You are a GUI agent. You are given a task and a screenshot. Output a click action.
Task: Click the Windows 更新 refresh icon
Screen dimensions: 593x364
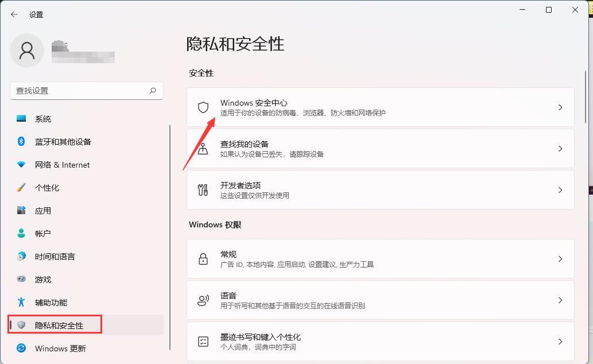click(x=21, y=348)
